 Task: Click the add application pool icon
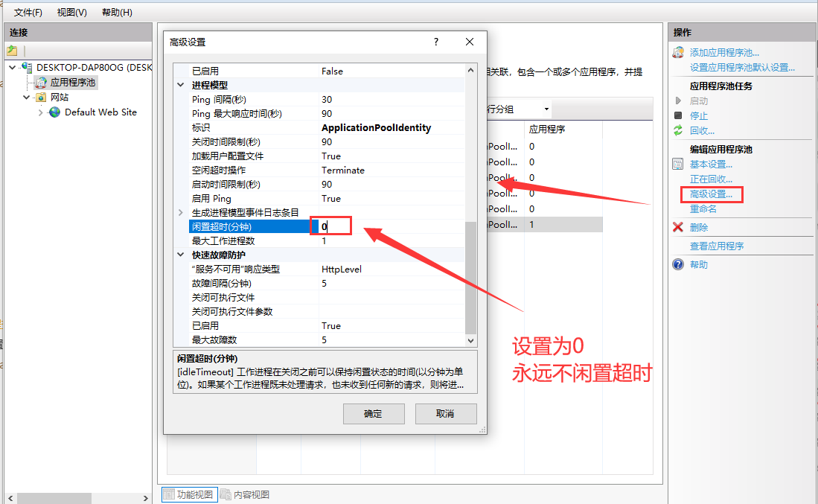[678, 52]
